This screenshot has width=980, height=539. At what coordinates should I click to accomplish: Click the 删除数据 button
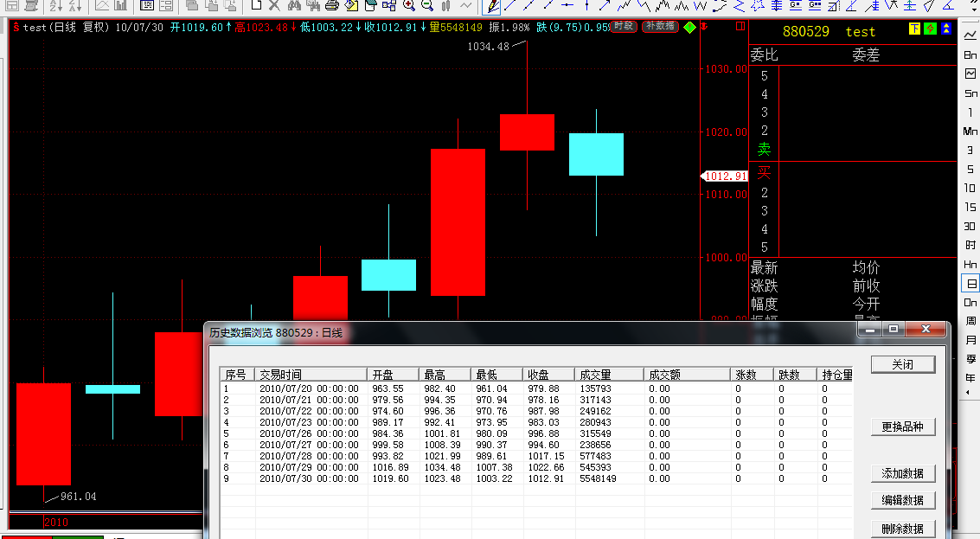click(902, 529)
